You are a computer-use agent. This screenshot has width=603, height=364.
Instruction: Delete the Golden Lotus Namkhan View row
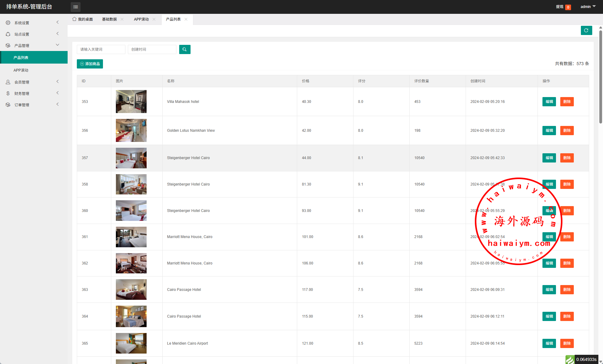(567, 131)
